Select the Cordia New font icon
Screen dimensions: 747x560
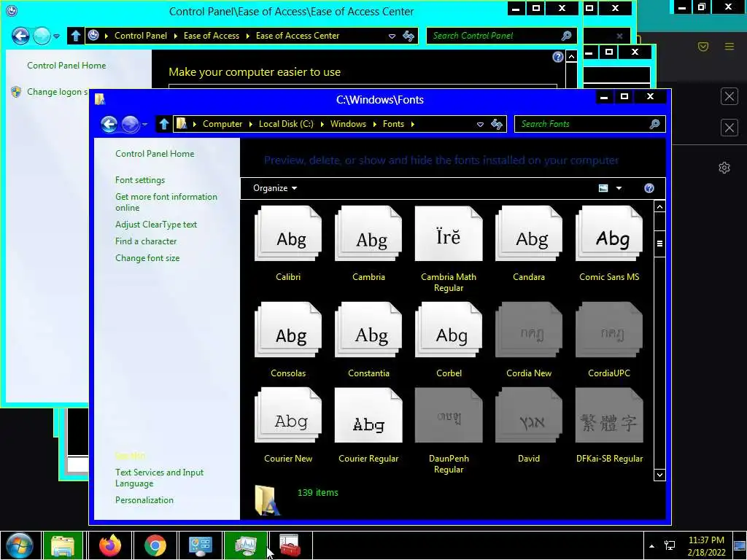(x=529, y=330)
